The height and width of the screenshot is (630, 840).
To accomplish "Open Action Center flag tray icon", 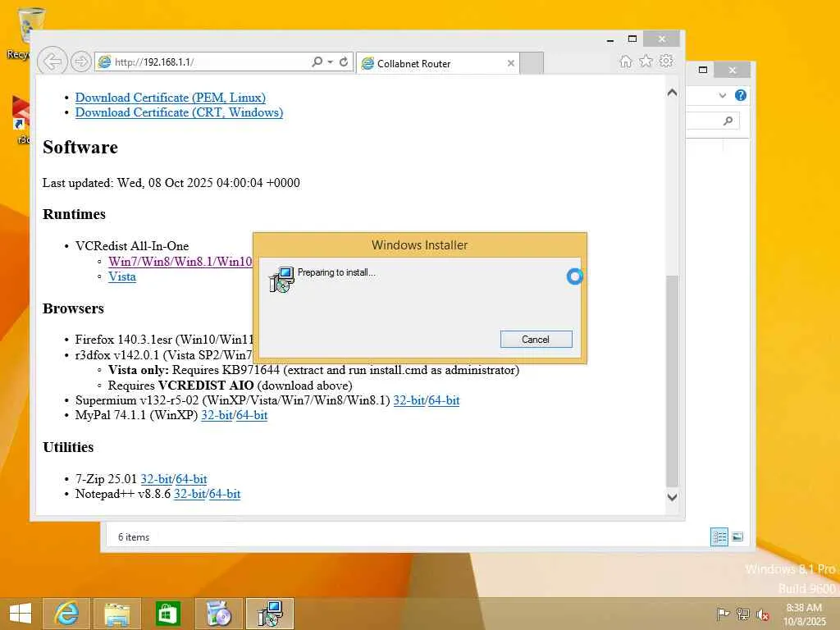I will (x=723, y=614).
